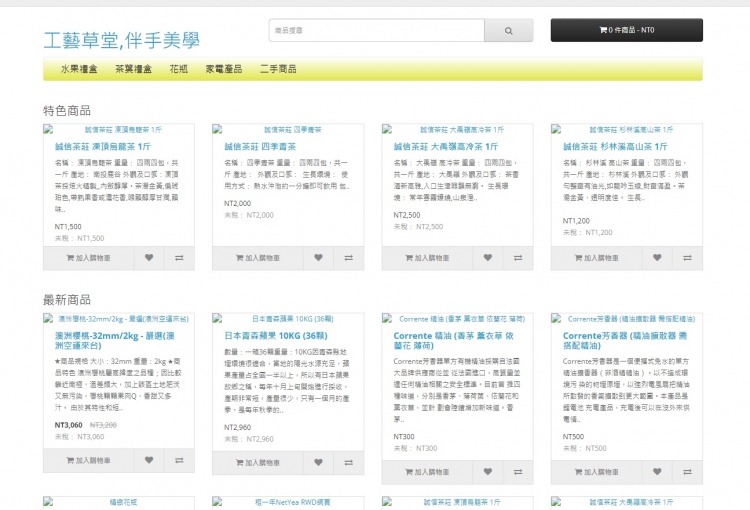Open 家電產品 category menu
750x510 pixels.
click(x=224, y=70)
